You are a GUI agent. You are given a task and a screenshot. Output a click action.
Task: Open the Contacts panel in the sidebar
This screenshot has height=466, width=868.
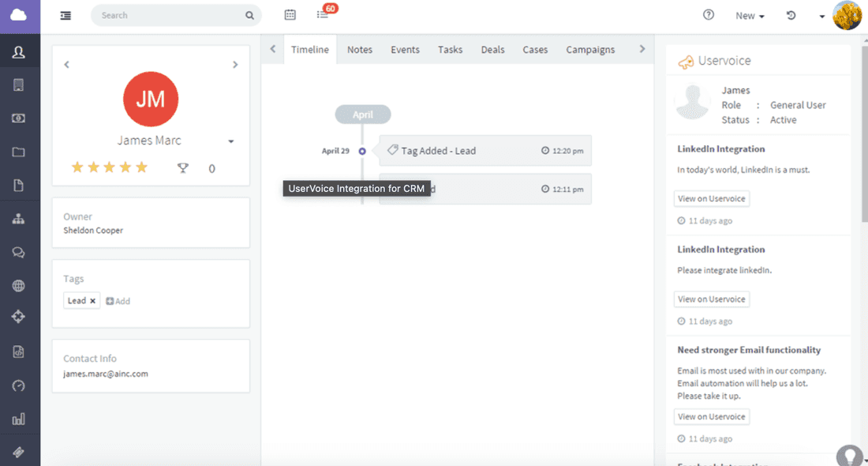pyautogui.click(x=20, y=51)
